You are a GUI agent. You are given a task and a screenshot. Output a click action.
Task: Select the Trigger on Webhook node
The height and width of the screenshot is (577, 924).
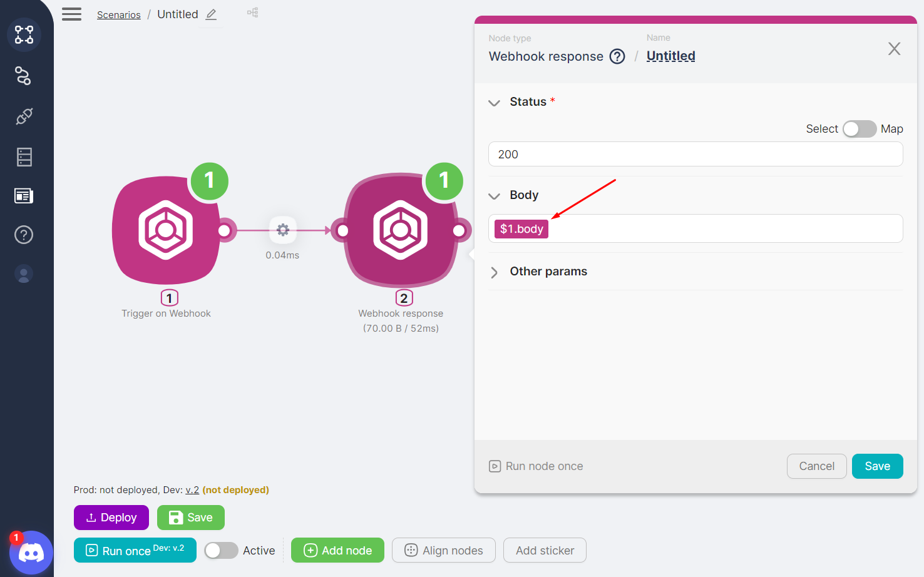[x=166, y=230]
